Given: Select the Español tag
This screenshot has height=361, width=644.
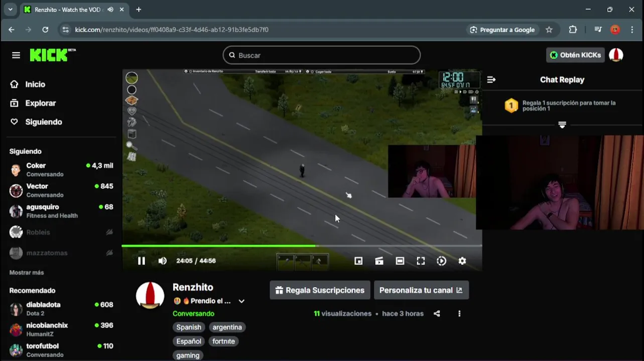Looking at the screenshot, I should tap(189, 341).
